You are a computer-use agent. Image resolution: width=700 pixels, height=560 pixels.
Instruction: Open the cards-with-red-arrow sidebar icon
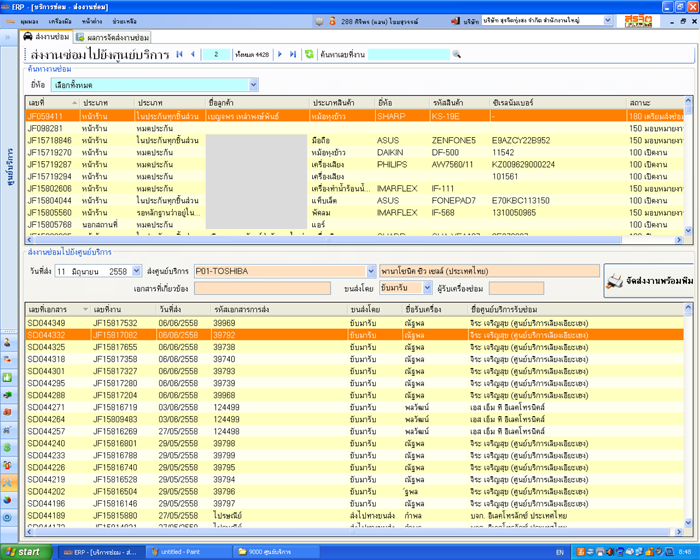click(8, 359)
